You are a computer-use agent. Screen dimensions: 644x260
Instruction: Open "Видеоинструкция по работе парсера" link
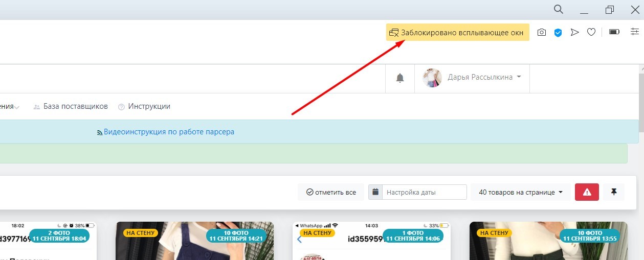(168, 132)
